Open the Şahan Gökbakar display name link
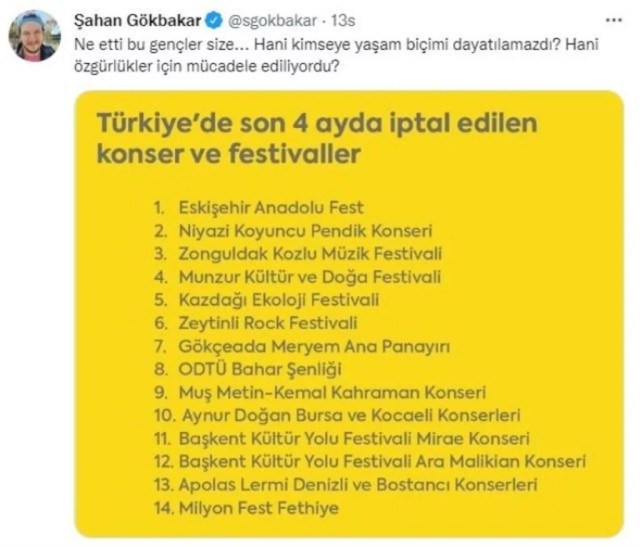The height and width of the screenshot is (547, 640). 138,20
